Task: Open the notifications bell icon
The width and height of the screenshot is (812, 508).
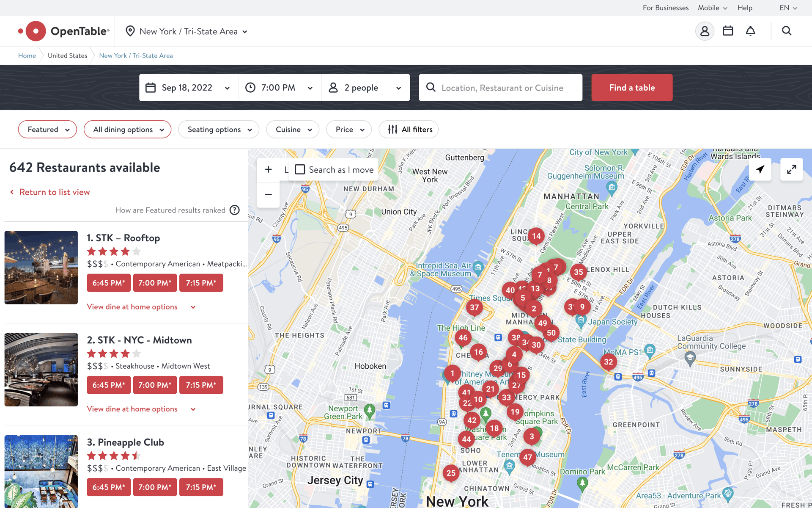Action: pos(750,31)
